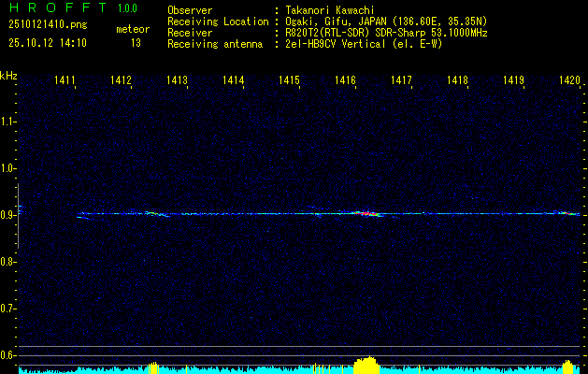Viewport: 588px width, 374px height.
Task: Click the meteor label
Action: tap(133, 29)
